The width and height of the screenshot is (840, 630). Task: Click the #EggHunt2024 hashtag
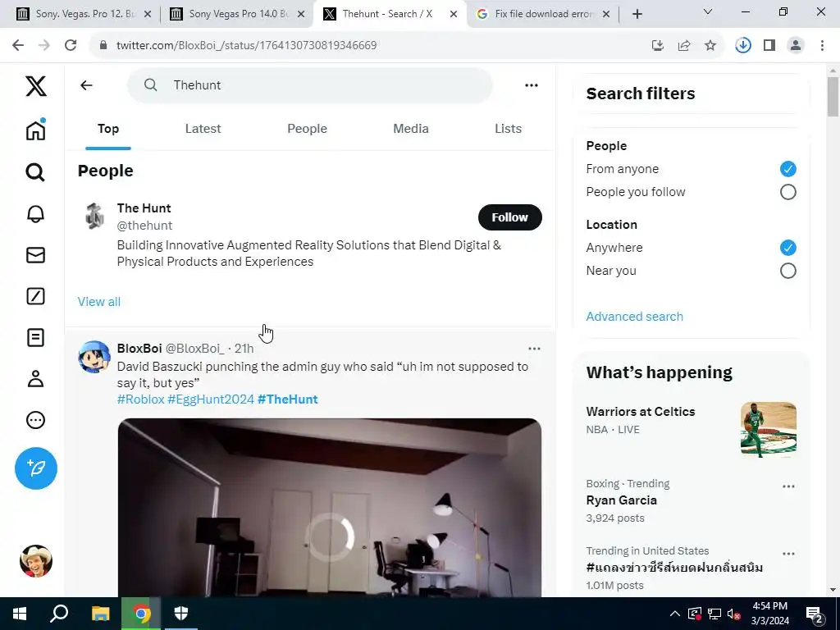click(x=211, y=399)
